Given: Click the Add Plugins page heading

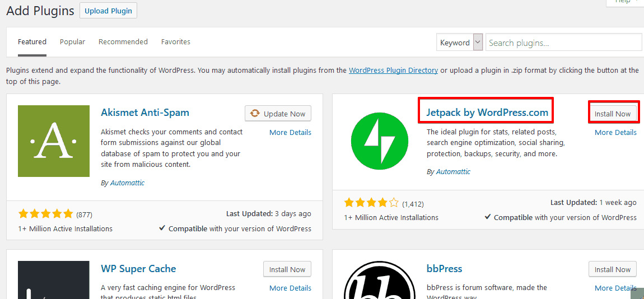Looking at the screenshot, I should coord(40,11).
